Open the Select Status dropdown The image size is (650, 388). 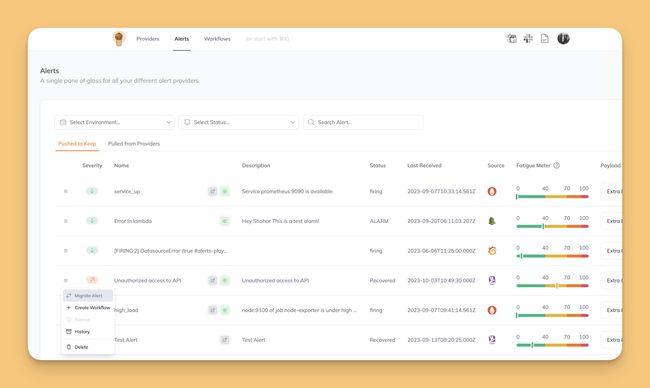click(239, 122)
